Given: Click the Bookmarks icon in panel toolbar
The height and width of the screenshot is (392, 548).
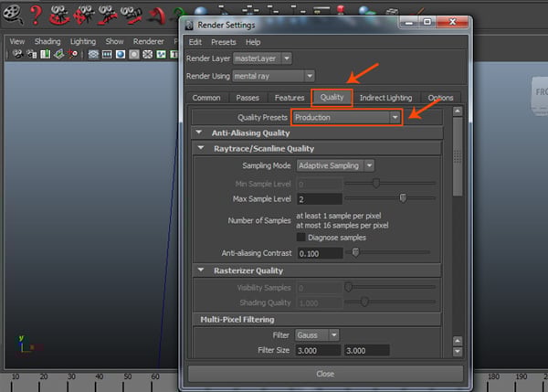Looking at the screenshot, I should click(x=45, y=54).
